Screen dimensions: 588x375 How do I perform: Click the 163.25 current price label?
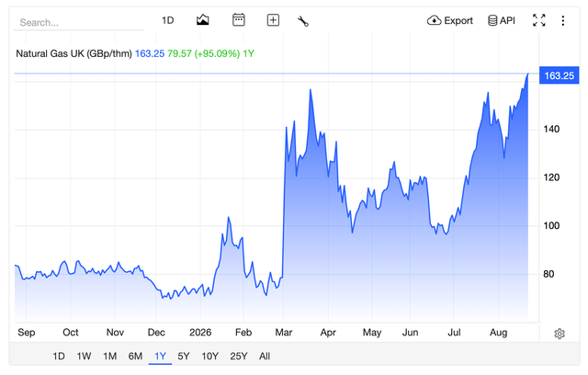[560, 75]
